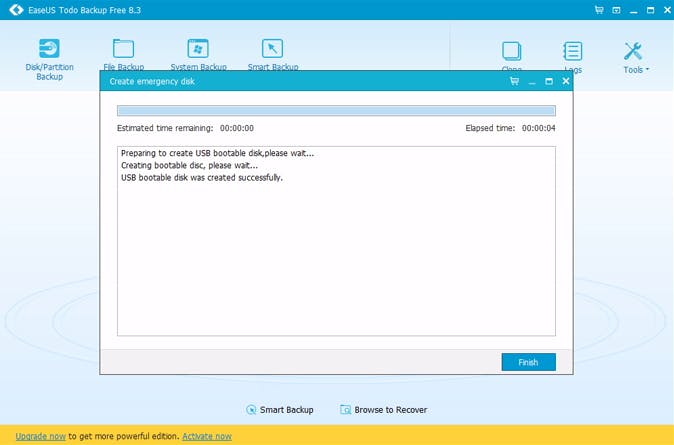Image resolution: width=674 pixels, height=445 pixels.
Task: Click the completed progress bar
Action: pyautogui.click(x=336, y=110)
